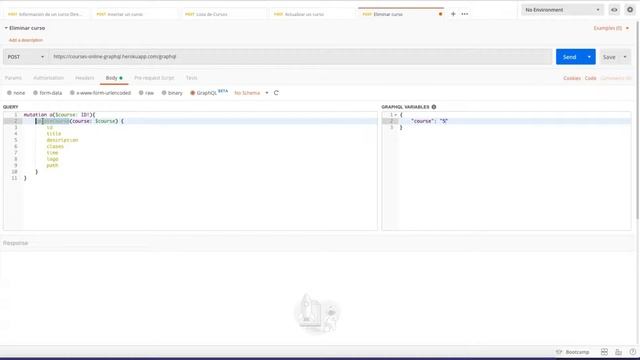Select the form-data body type

(x=47, y=93)
